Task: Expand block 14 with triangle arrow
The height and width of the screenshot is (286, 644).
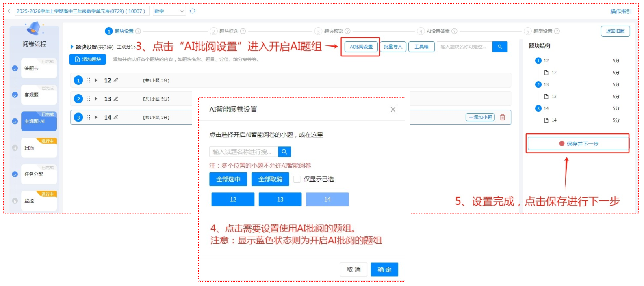Action: (x=96, y=117)
